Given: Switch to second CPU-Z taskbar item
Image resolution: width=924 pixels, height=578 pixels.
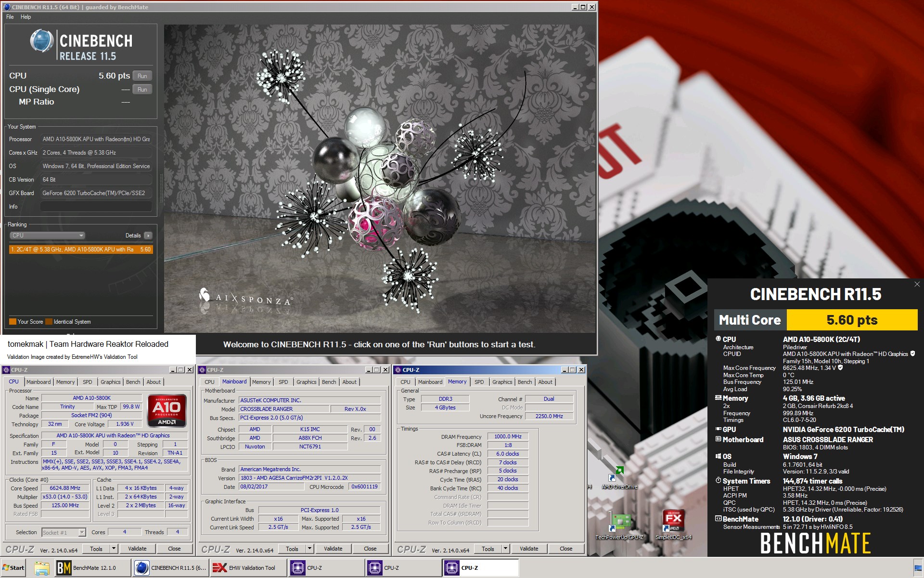Looking at the screenshot, I should click(403, 568).
